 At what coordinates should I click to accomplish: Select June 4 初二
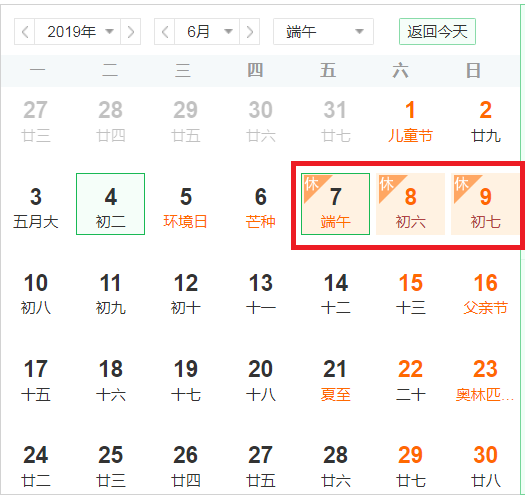[110, 204]
